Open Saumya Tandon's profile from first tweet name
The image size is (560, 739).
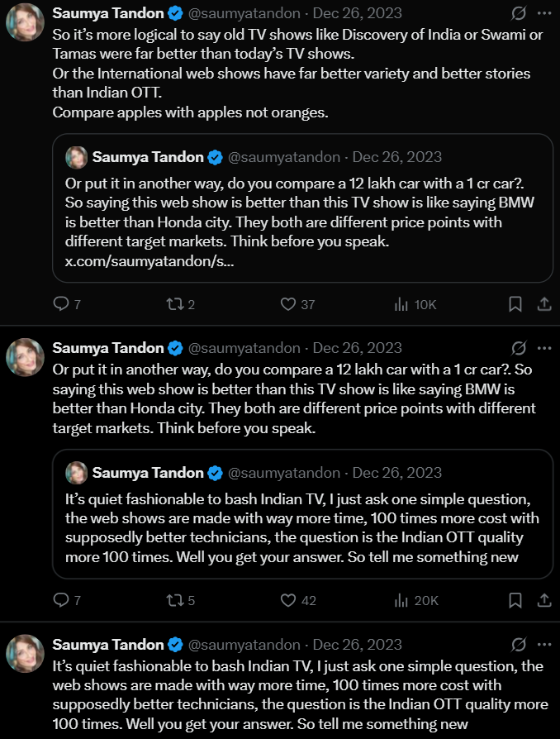click(107, 13)
